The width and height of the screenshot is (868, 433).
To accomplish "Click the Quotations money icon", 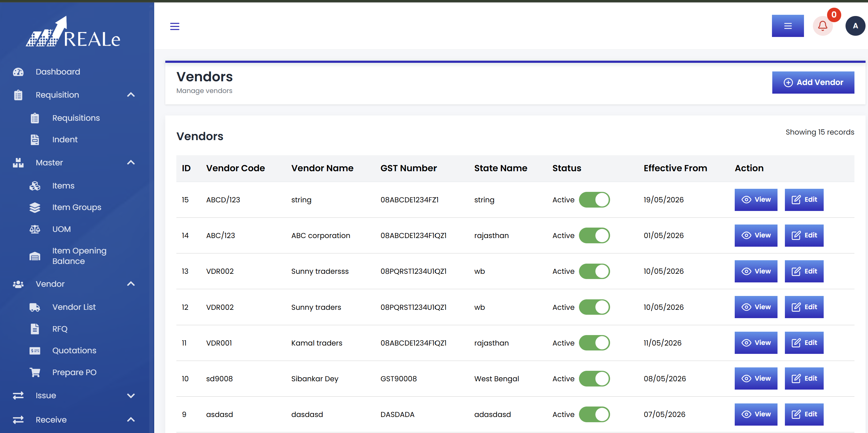I will tap(35, 351).
